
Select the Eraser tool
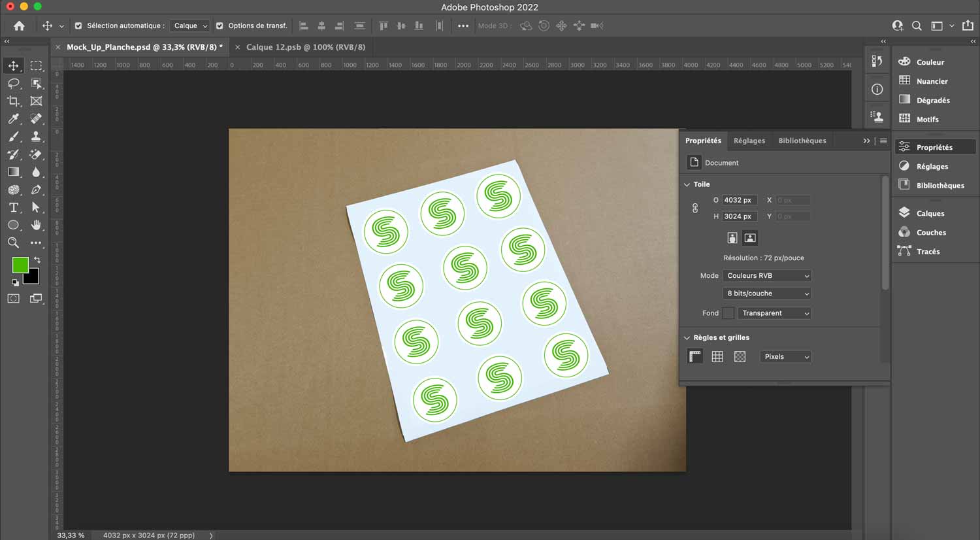click(36, 154)
